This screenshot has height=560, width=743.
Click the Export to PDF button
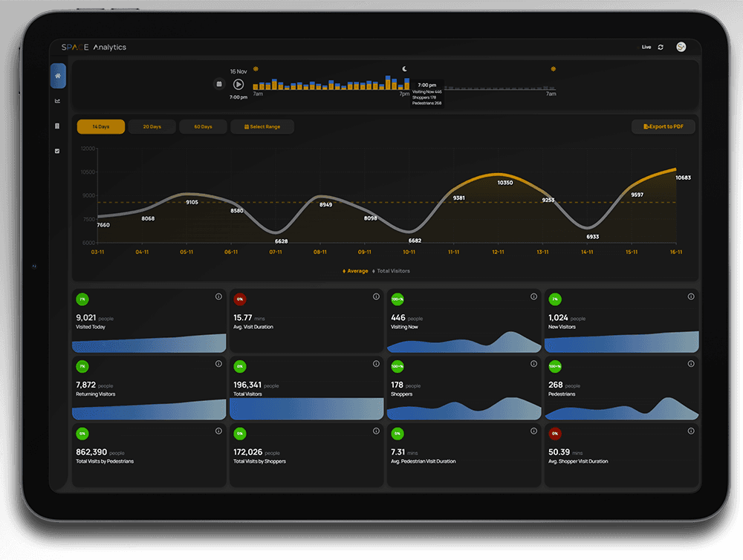point(663,126)
